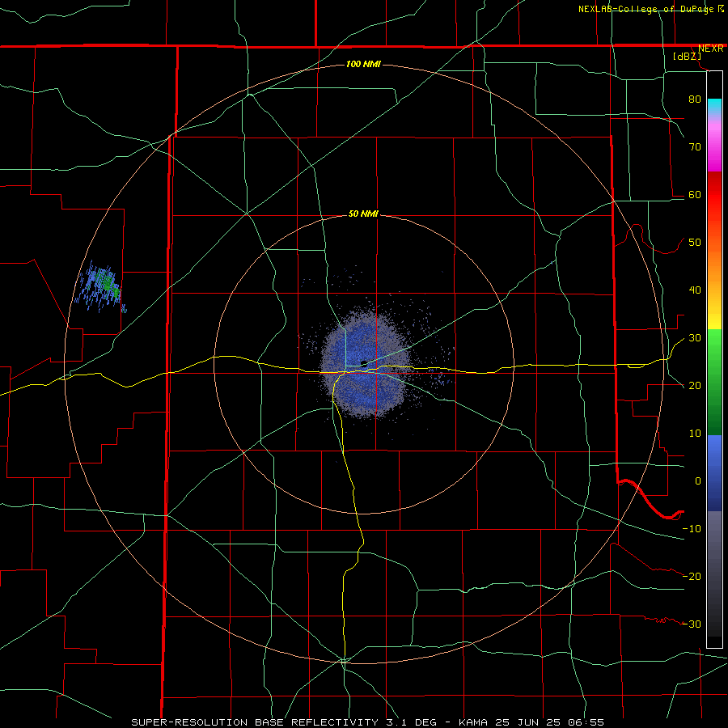Click the 0 value on dBZ scale
This screenshot has height=728, width=728.
(x=698, y=481)
